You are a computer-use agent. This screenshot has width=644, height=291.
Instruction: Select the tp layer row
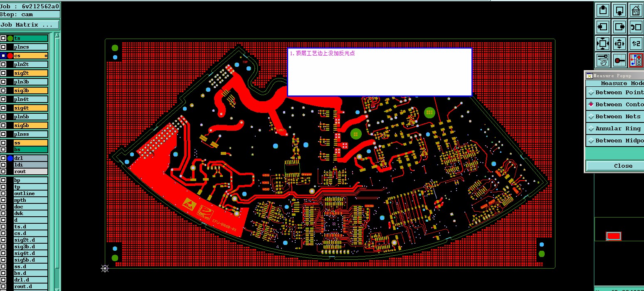pos(30,187)
